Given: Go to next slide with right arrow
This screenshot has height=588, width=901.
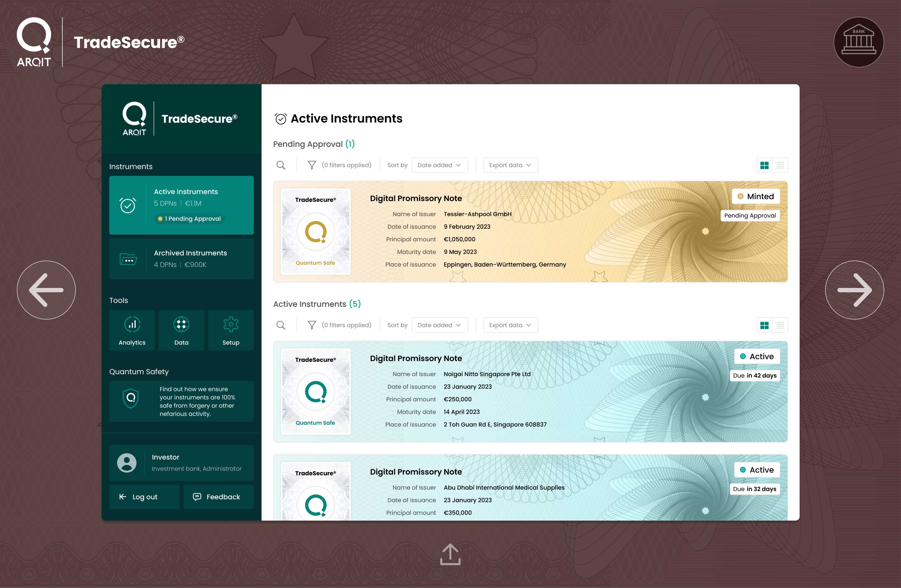Looking at the screenshot, I should (x=854, y=290).
